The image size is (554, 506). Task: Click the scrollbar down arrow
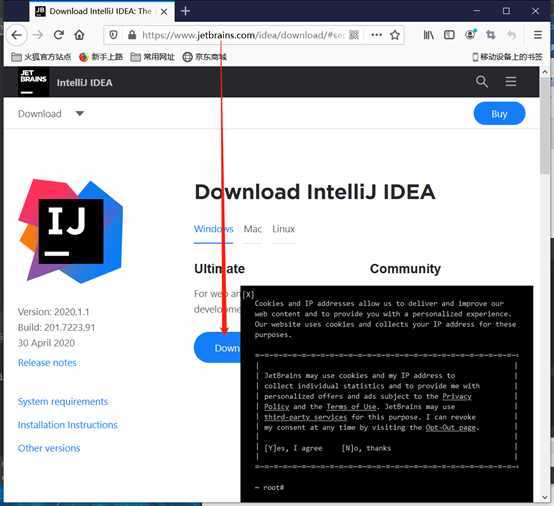[544, 498]
